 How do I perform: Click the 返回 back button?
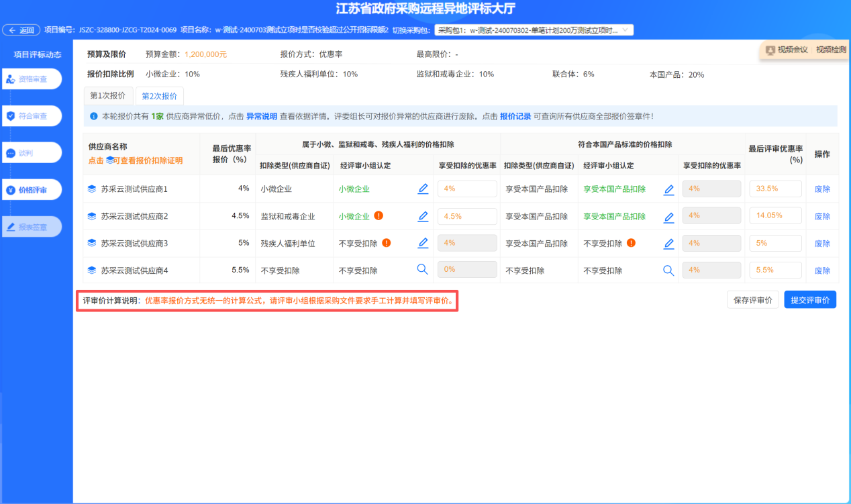(21, 30)
